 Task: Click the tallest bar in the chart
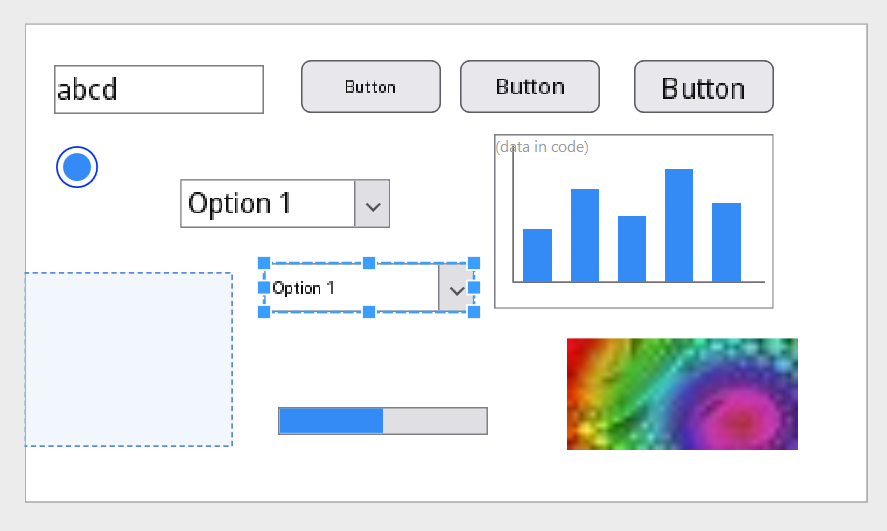679,225
